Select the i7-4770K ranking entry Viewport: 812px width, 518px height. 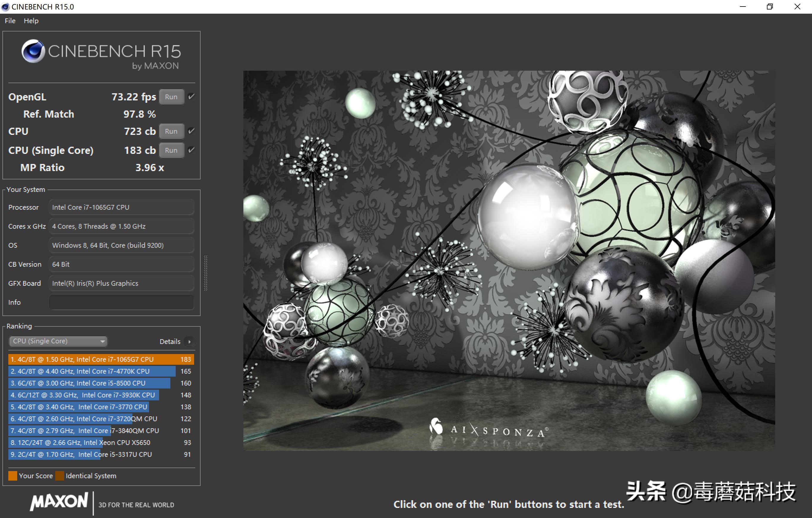click(x=92, y=371)
